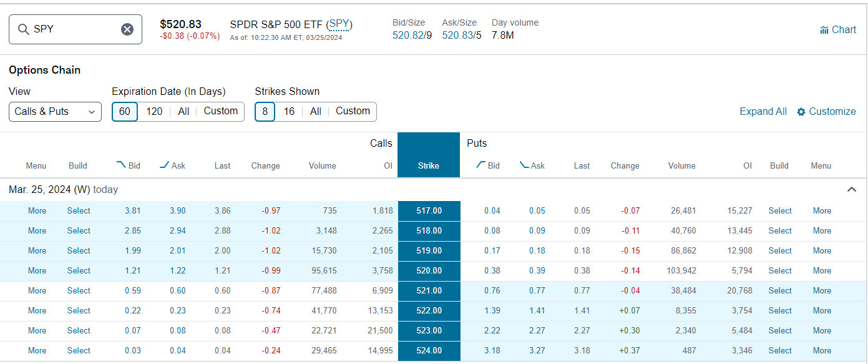
Task: Clear the SPY search field
Action: pos(127,29)
